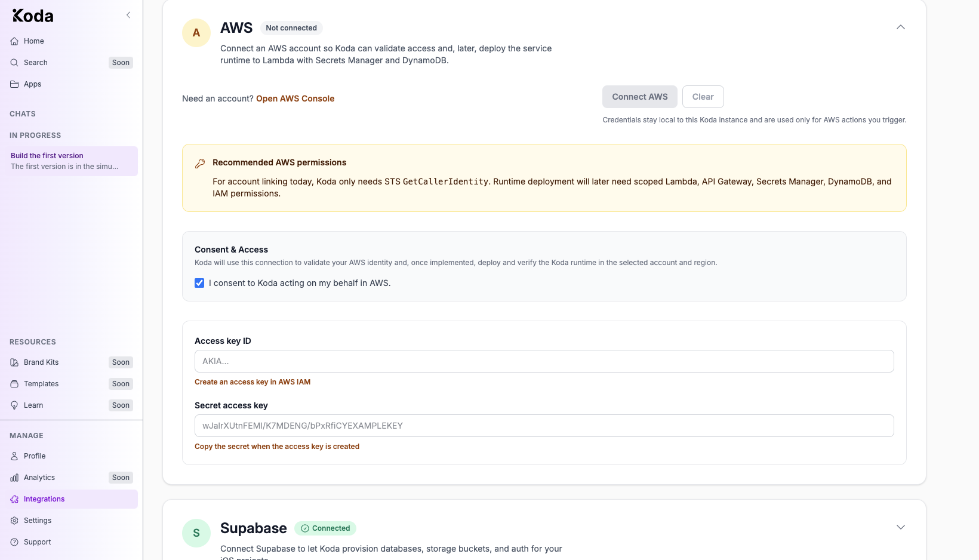Open Apps in the sidebar
This screenshot has width=979, height=560.
point(71,84)
